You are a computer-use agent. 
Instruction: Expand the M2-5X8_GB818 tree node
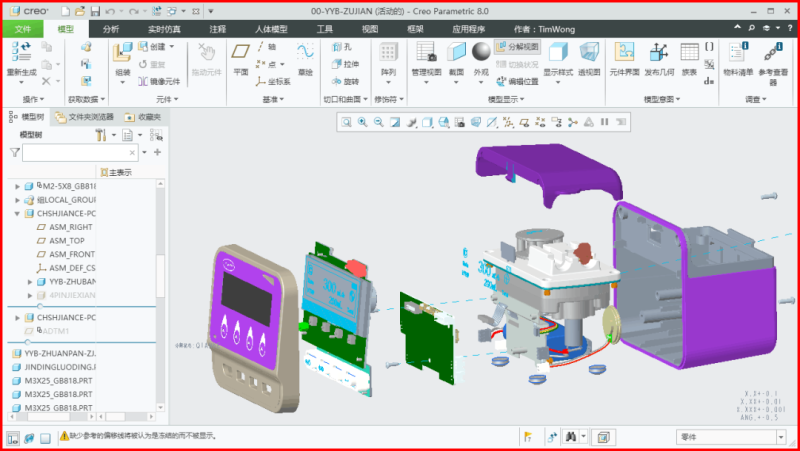pos(17,186)
